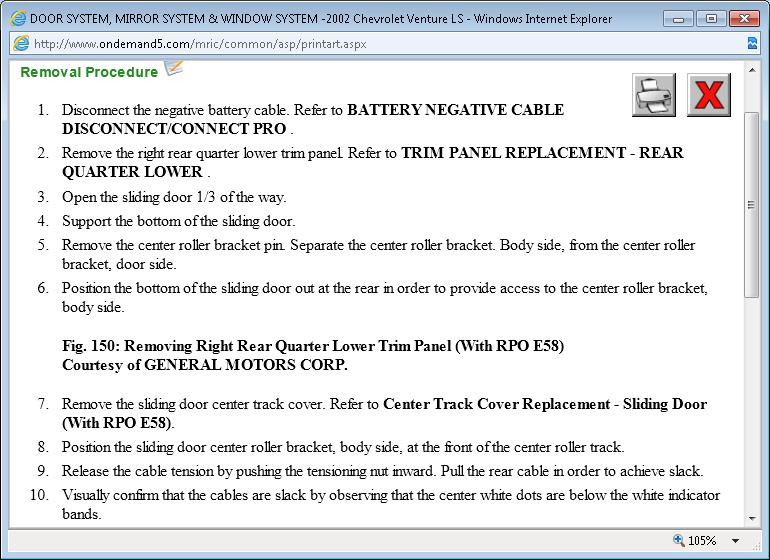Click the zoom magnifier icon in status bar
Viewport: 770px width, 560px height.
coord(679,540)
